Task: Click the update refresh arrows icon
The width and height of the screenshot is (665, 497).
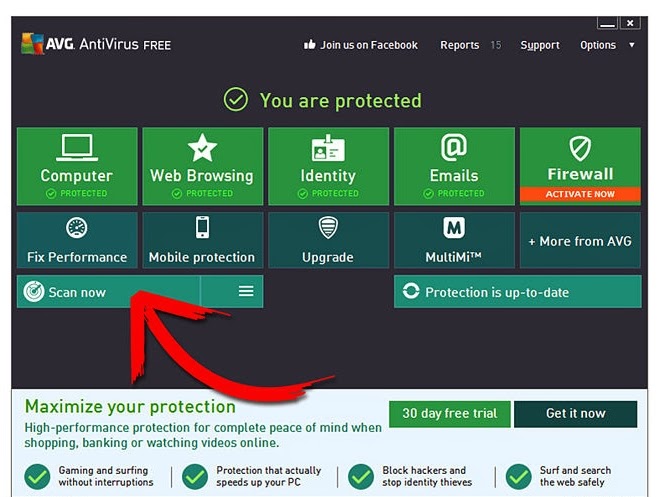Action: point(411,291)
